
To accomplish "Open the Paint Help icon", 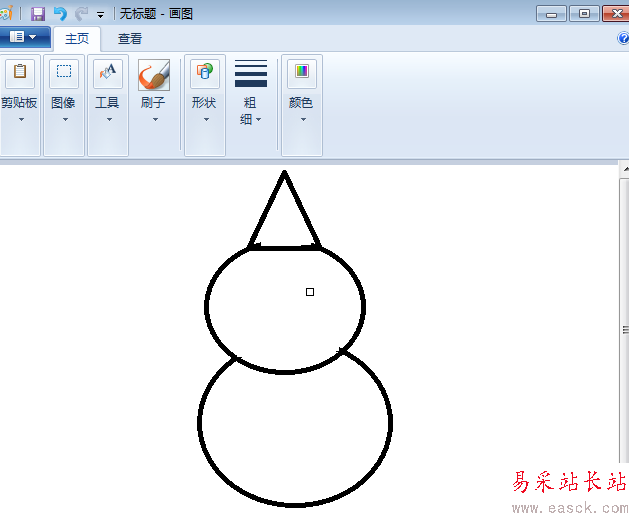I will [623, 39].
